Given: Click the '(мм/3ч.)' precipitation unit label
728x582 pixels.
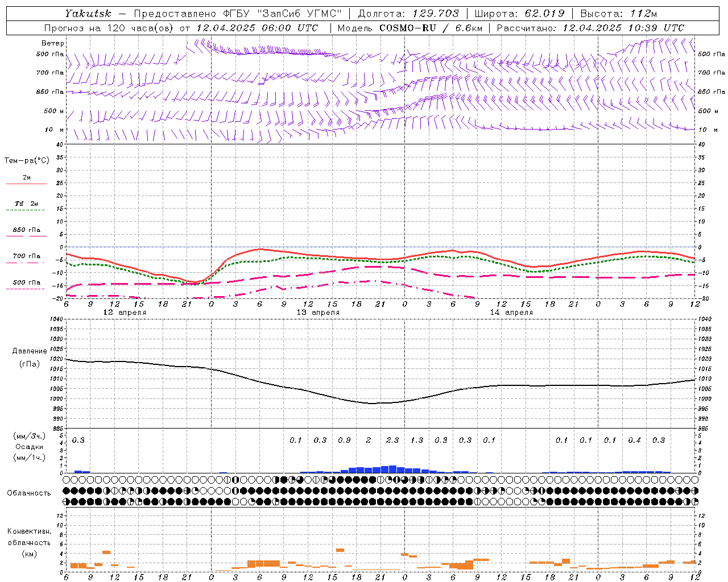Looking at the screenshot, I should [29, 436].
